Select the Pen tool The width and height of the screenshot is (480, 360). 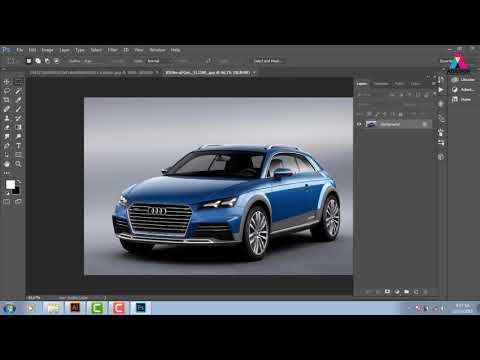[6, 146]
